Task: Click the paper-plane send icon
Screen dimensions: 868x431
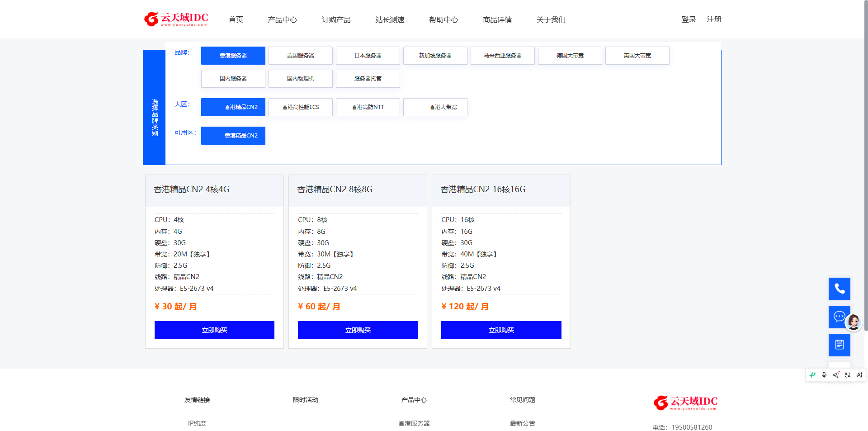Action: [x=836, y=375]
